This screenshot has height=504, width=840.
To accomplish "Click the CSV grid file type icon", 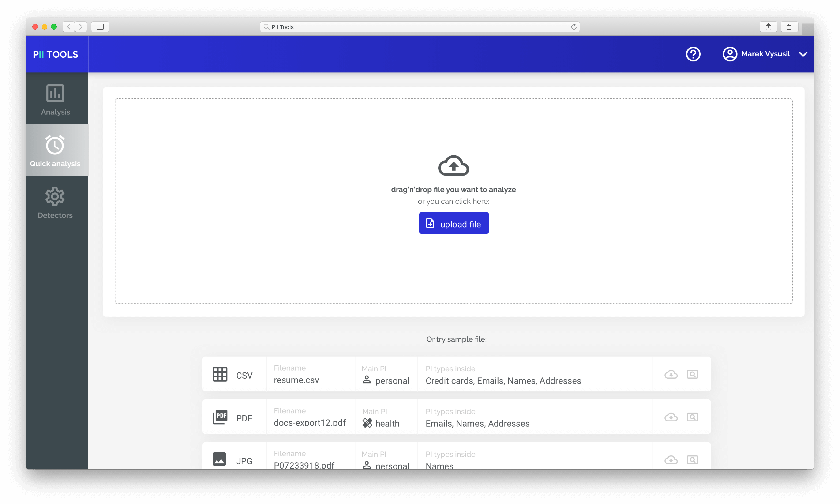I will pos(220,374).
